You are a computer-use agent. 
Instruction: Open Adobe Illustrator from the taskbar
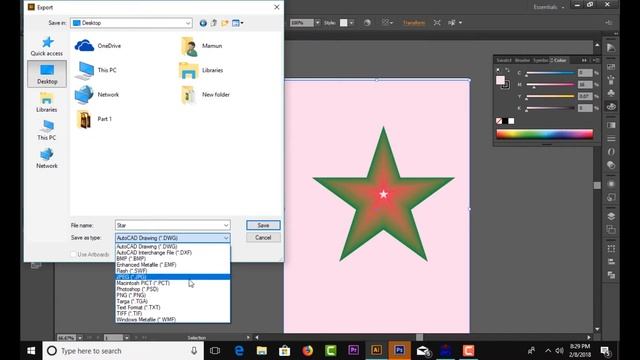[x=376, y=350]
